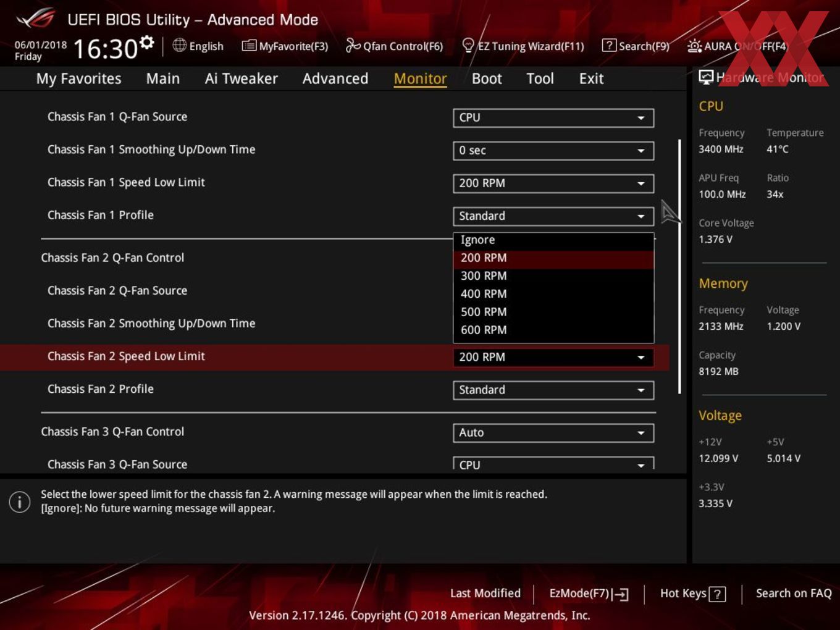
Task: Open the Boot tab
Action: point(487,78)
